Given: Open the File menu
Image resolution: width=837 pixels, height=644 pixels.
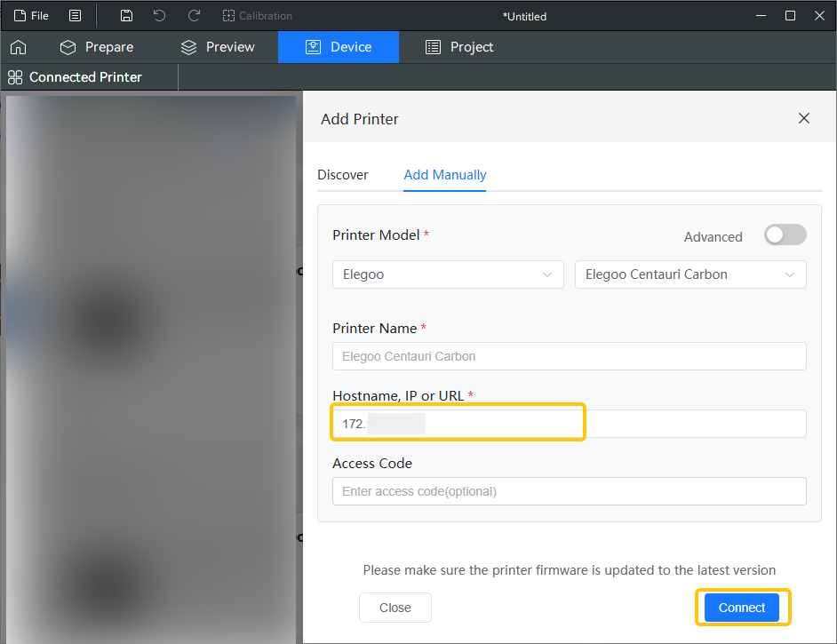Looking at the screenshot, I should 31,15.
